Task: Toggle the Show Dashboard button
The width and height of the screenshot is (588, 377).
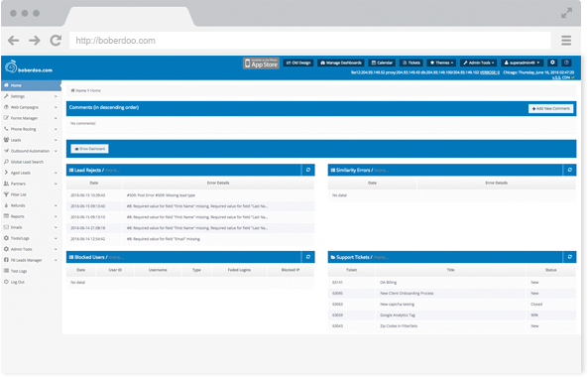Action: point(89,149)
